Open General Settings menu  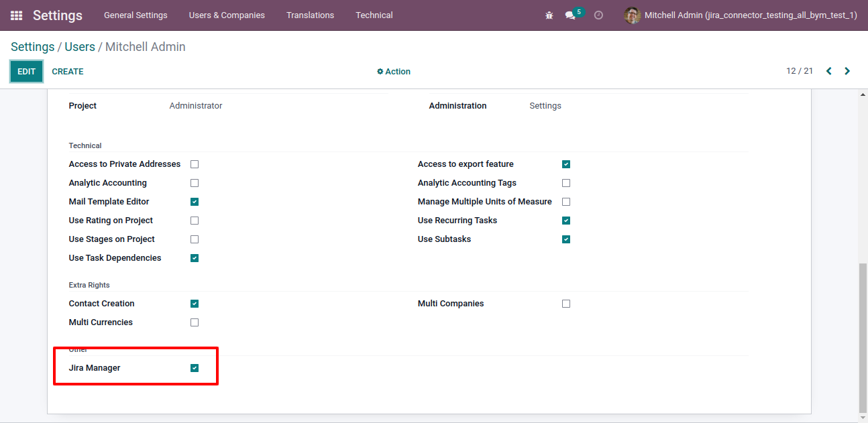tap(135, 15)
